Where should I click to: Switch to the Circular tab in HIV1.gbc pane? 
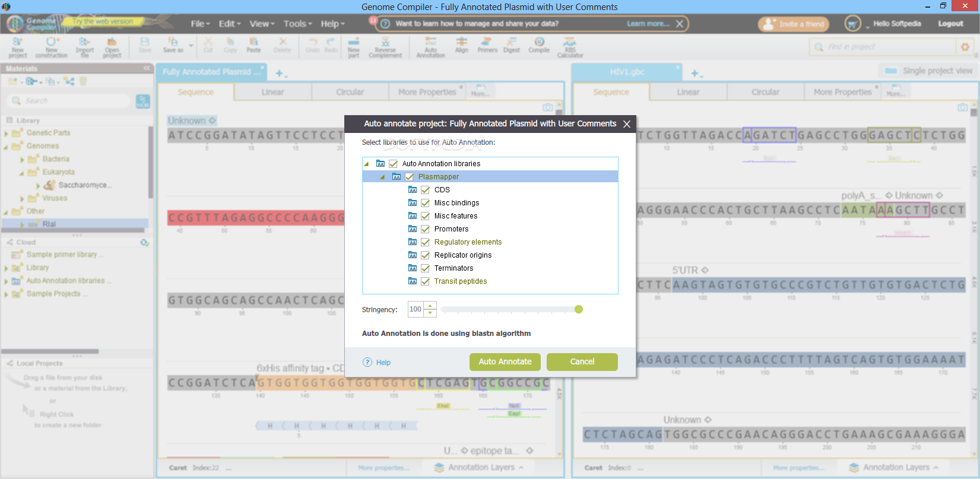[765, 92]
